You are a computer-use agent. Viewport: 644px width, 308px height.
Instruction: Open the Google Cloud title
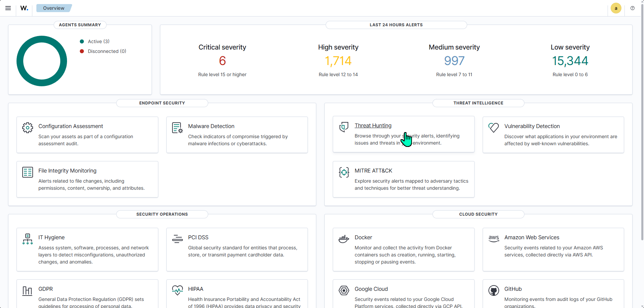coord(371,289)
